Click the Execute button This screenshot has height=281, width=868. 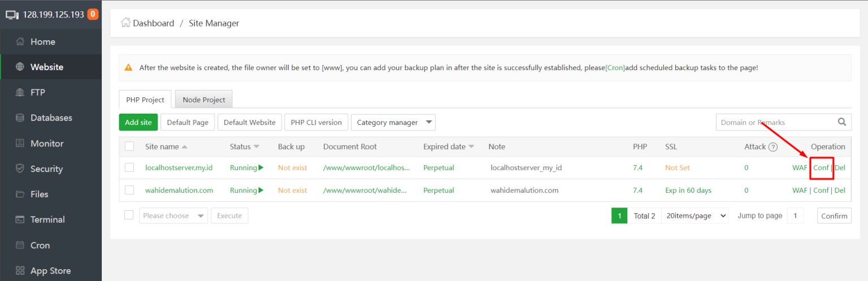pyautogui.click(x=229, y=215)
